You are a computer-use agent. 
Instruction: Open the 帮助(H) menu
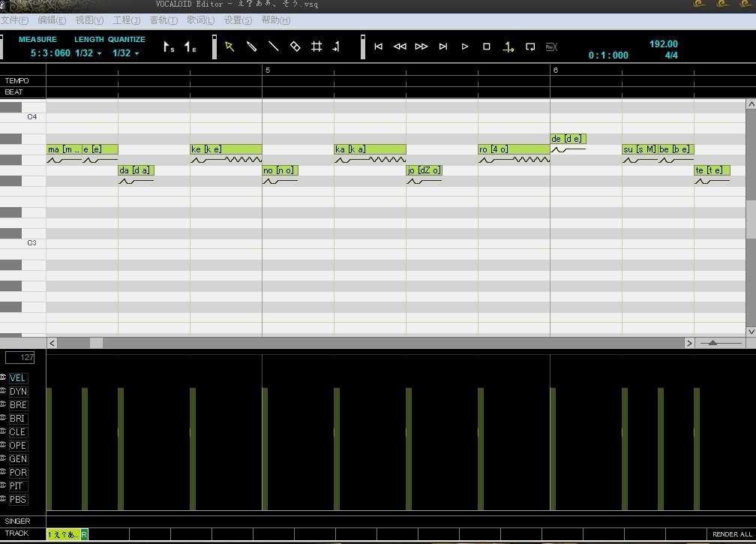click(276, 20)
